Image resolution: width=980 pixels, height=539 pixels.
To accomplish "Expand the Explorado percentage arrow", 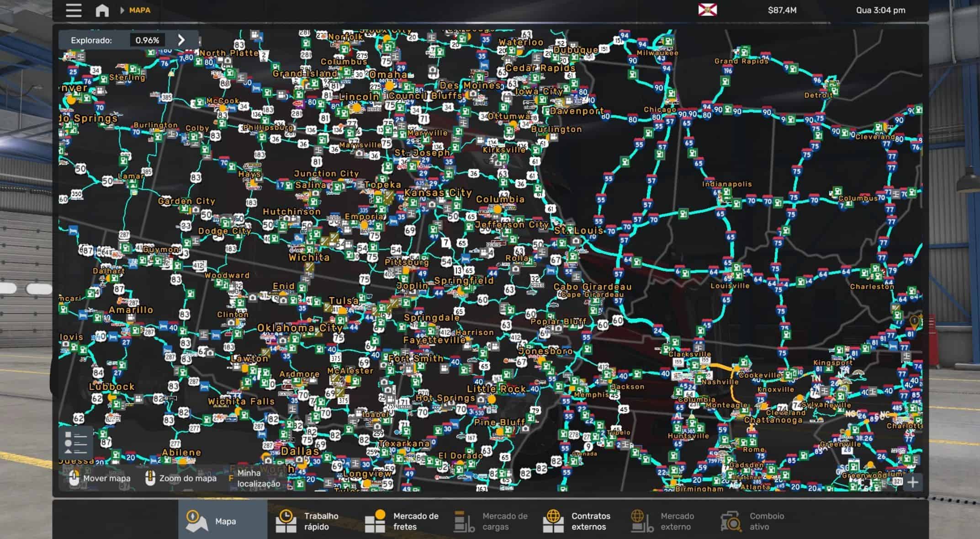I will (x=181, y=40).
